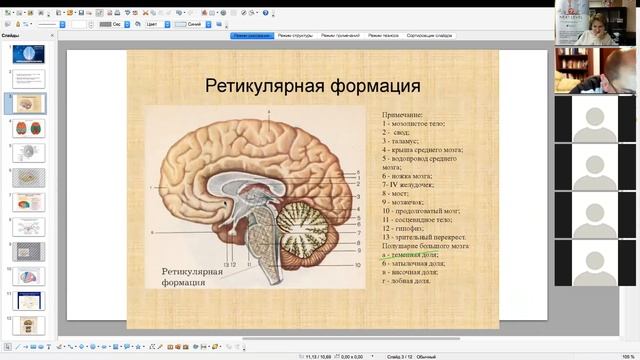Open the line style dropdown

pyautogui.click(x=62, y=24)
